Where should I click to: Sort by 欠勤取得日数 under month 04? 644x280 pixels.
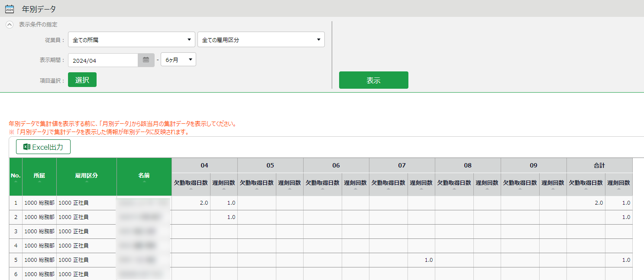(x=191, y=184)
